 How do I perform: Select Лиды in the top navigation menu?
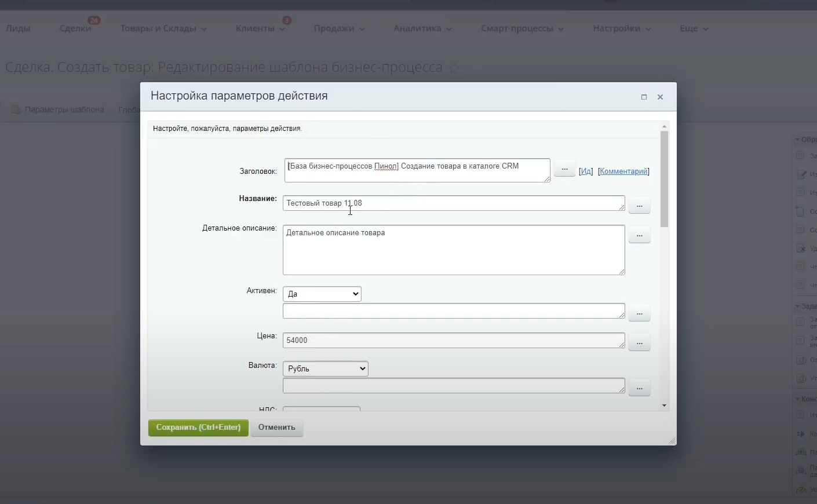pos(17,28)
